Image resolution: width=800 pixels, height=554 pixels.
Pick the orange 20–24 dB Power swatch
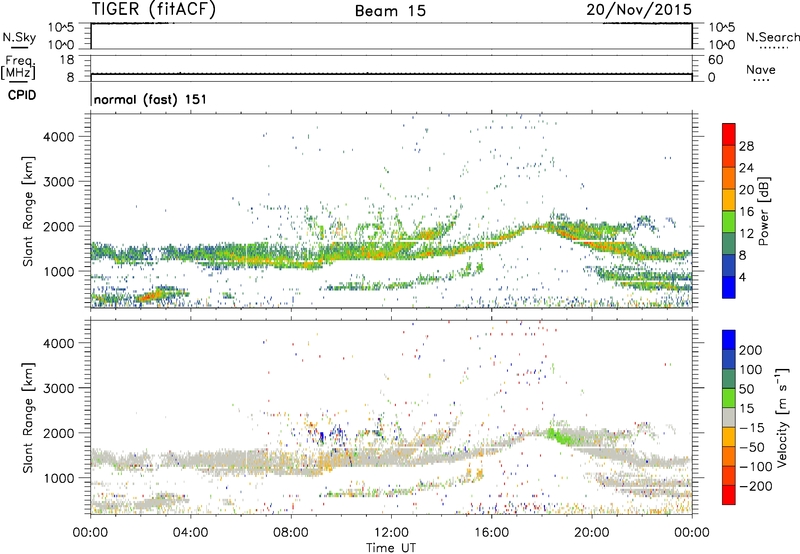[x=729, y=178]
